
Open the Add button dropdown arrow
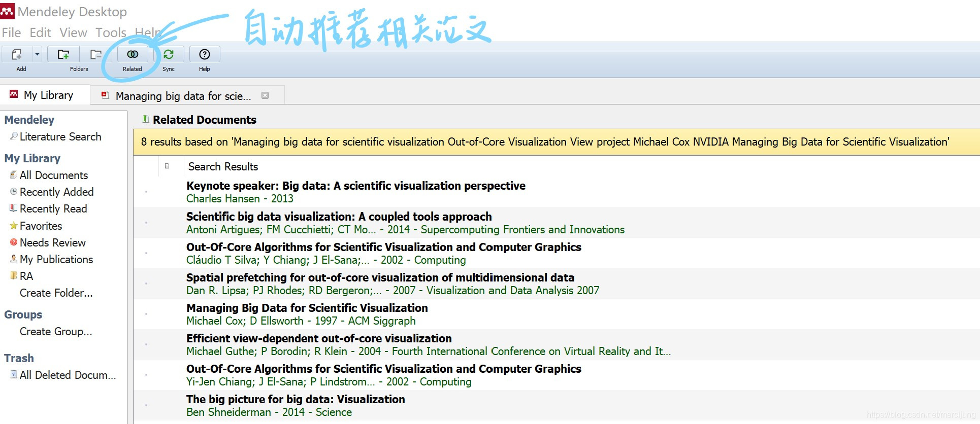pos(37,54)
